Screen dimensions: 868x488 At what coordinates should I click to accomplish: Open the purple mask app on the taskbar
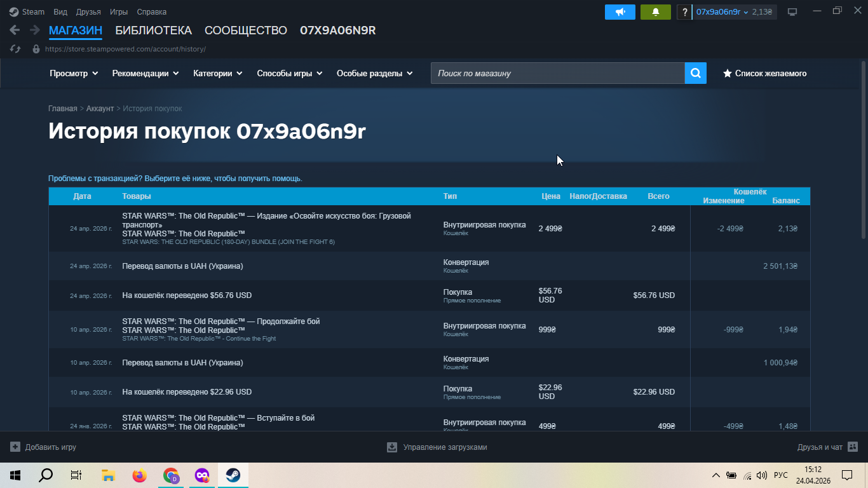201,475
